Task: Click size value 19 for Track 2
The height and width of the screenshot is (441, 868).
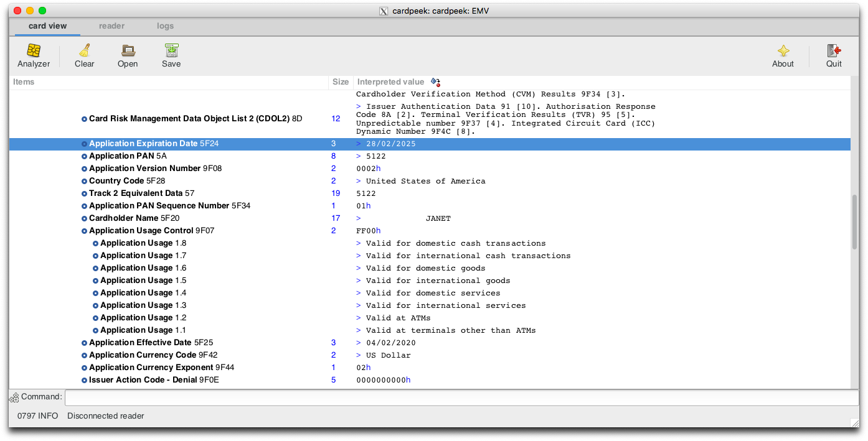Action: pos(336,193)
